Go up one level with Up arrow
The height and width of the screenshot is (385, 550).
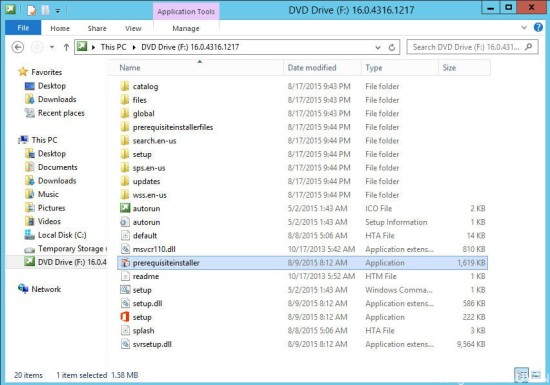[66, 47]
